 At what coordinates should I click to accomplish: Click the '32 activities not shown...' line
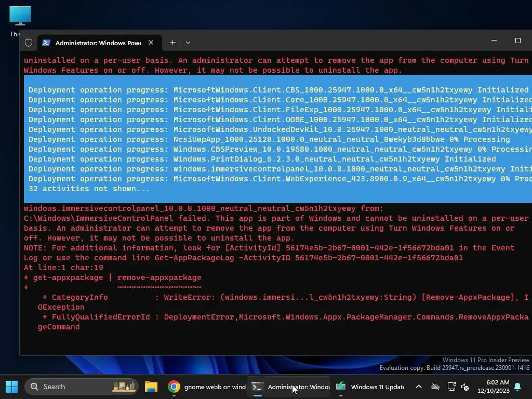coord(89,189)
